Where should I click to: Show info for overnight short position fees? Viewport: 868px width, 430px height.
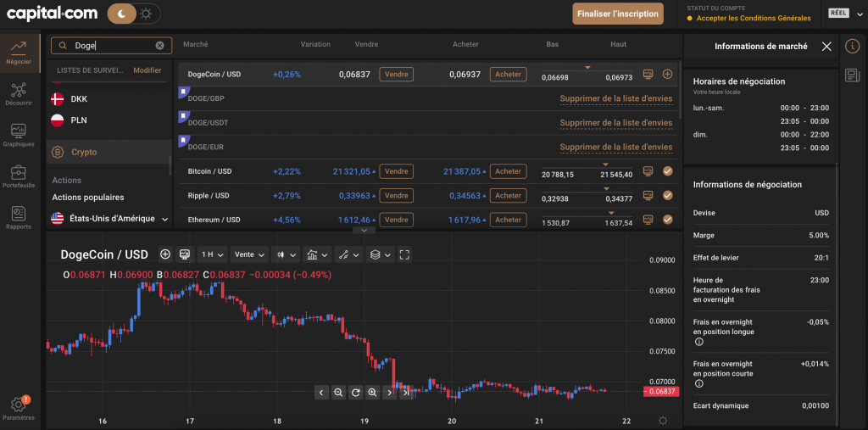click(698, 383)
